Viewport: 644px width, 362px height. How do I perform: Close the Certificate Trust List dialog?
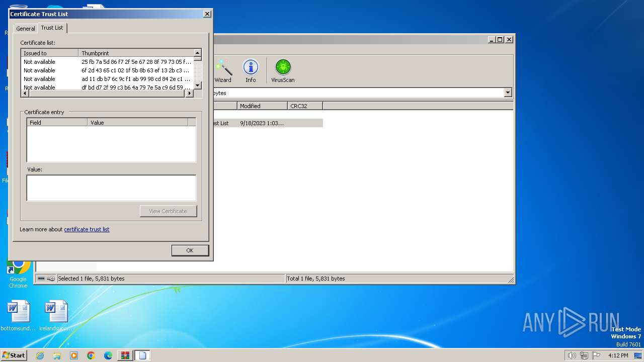207,14
